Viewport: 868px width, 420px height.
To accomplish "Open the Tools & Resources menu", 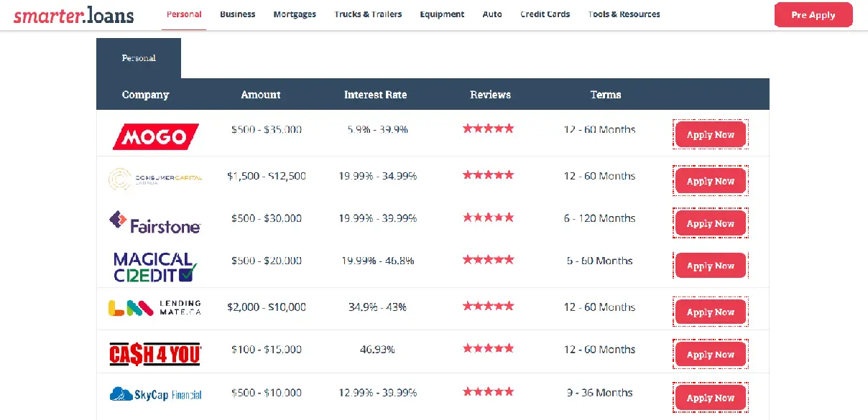I will (624, 14).
